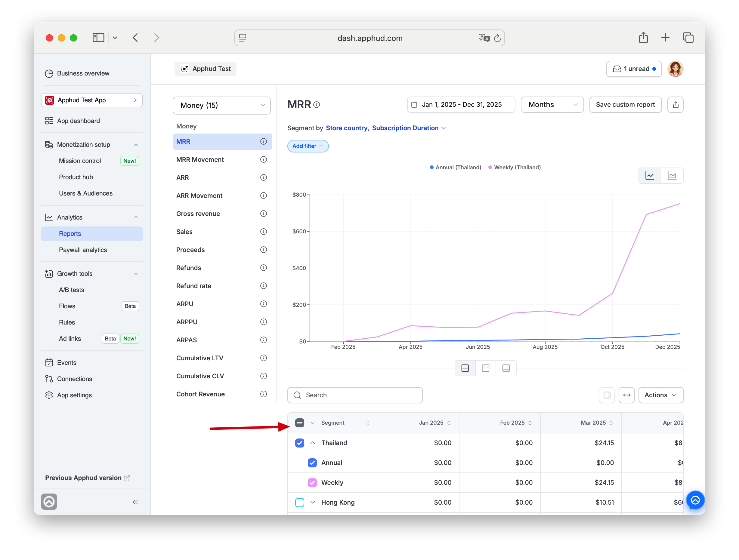Toggle Weekly (Thailand) legend series
Image resolution: width=739 pixels, height=560 pixels.
point(515,167)
